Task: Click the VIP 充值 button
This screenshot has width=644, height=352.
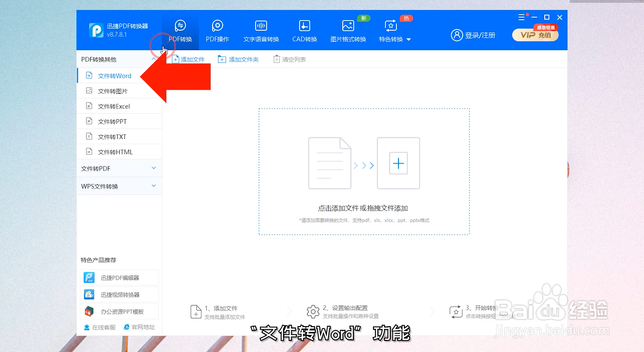Action: (x=535, y=35)
